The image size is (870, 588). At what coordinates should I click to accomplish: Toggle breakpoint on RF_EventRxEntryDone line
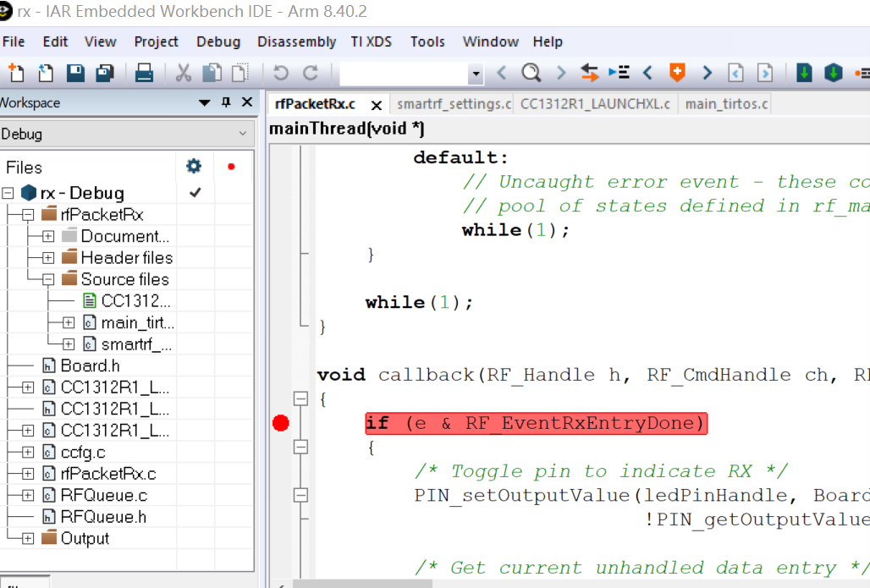tap(281, 423)
